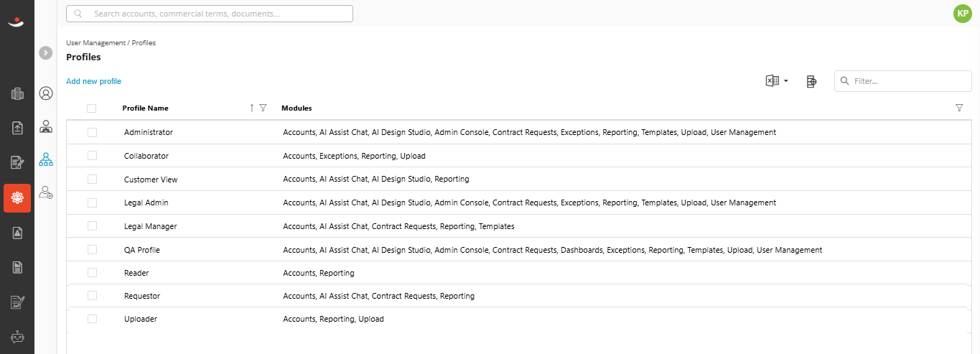Screen dimensions: 980x354
Task: Click the Filter input field
Action: [903, 81]
